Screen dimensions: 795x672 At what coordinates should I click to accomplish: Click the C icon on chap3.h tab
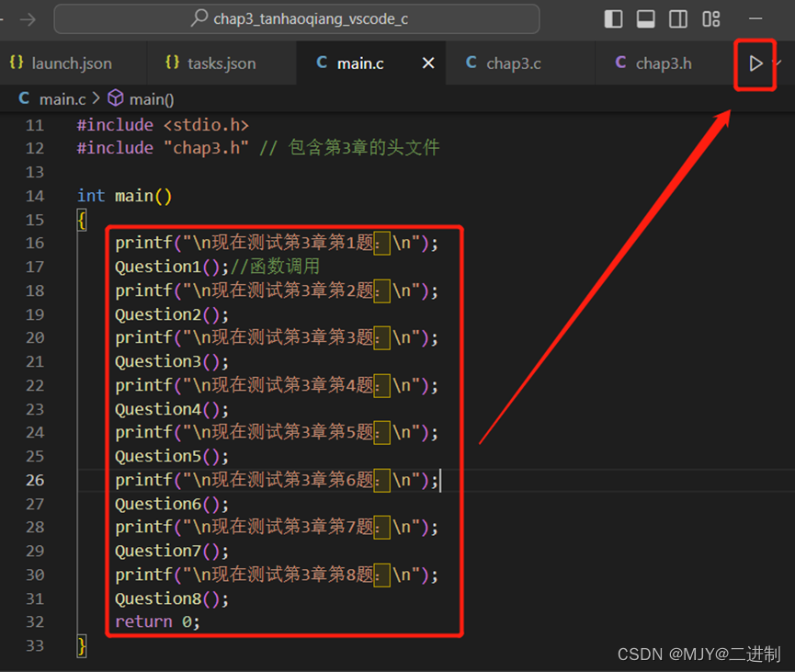[620, 63]
